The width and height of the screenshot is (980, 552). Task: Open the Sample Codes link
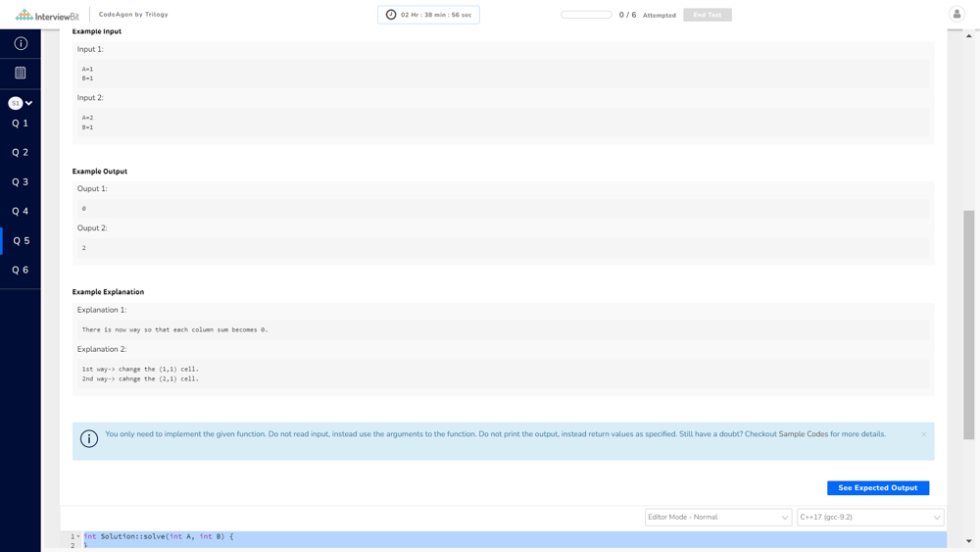(804, 433)
